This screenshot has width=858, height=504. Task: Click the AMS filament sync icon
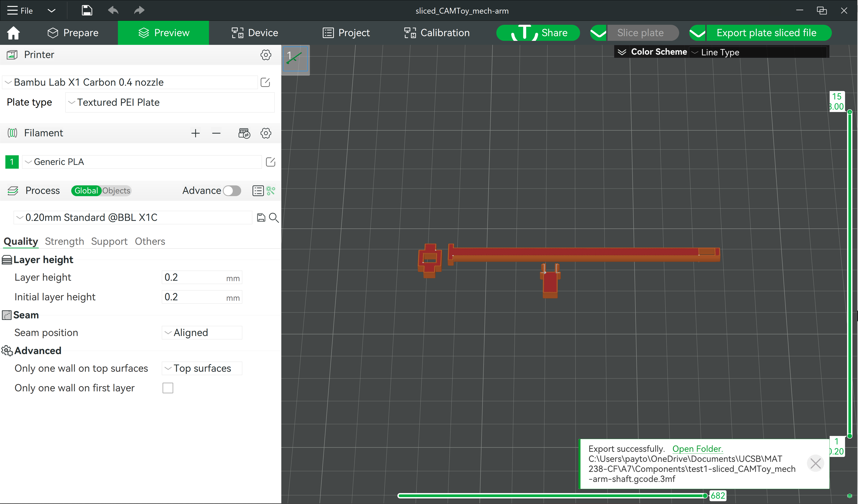(244, 133)
